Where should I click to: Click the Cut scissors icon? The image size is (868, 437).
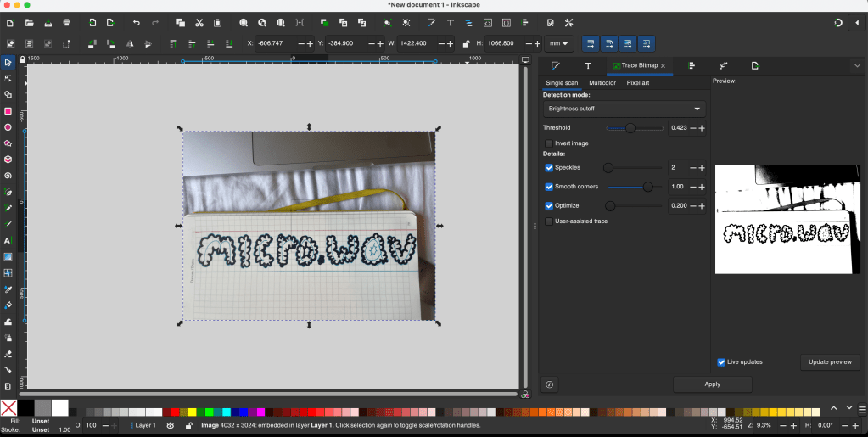tap(199, 23)
